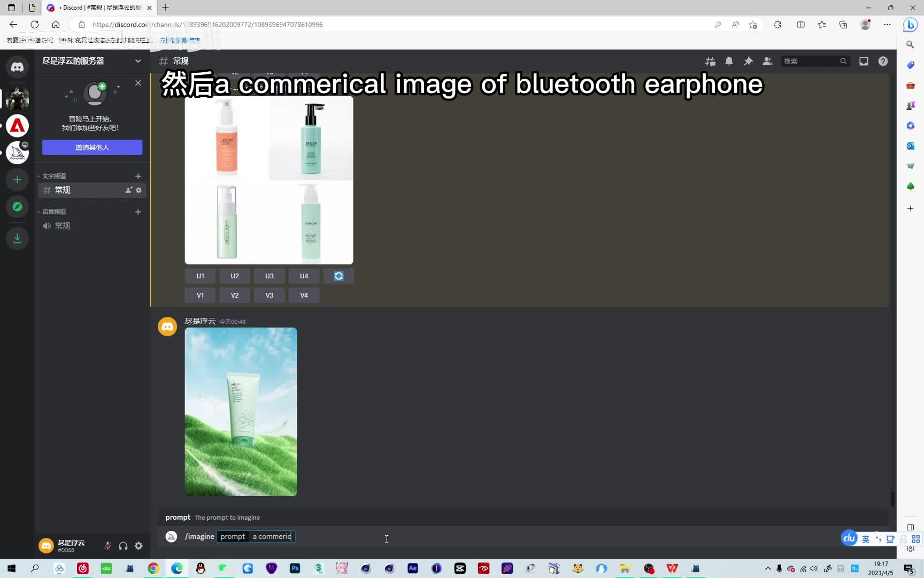Open the Threads icon in channel header

point(710,62)
